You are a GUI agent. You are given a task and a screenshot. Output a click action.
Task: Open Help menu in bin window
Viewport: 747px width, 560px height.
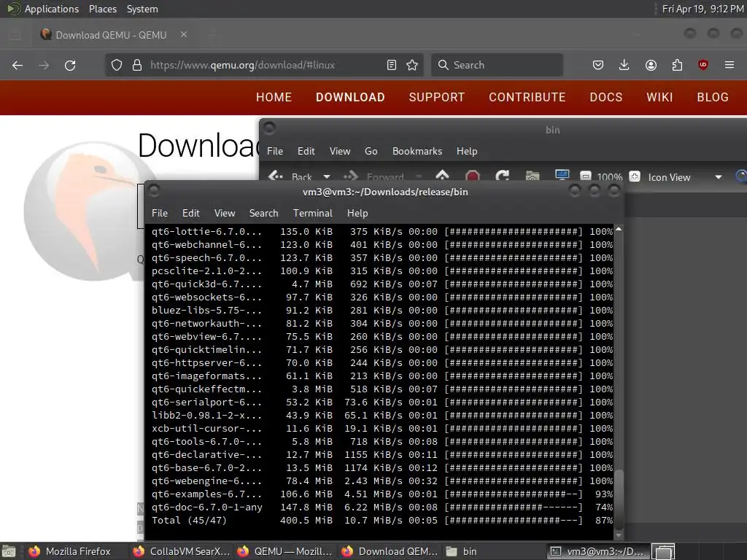point(467,151)
